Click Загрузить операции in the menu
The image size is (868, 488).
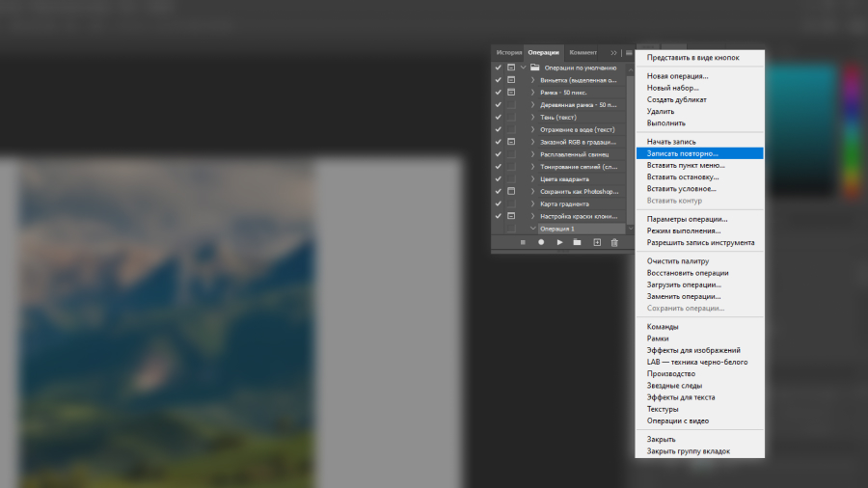(x=684, y=285)
